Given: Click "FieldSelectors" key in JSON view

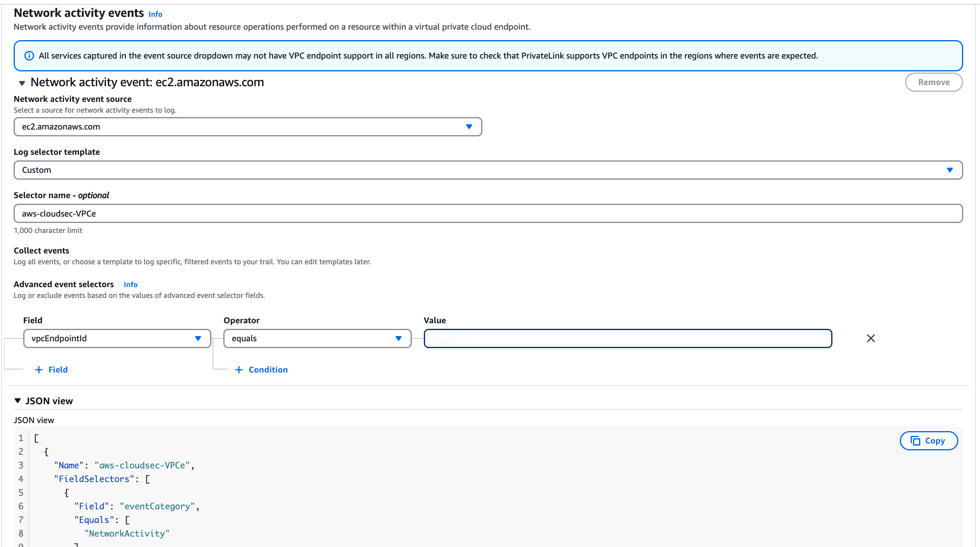Looking at the screenshot, I should tap(94, 479).
